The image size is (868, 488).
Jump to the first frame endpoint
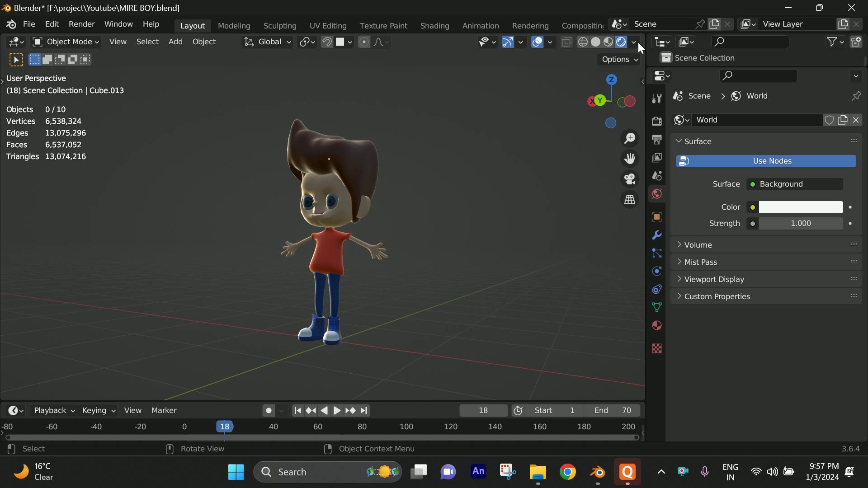[297, 410]
